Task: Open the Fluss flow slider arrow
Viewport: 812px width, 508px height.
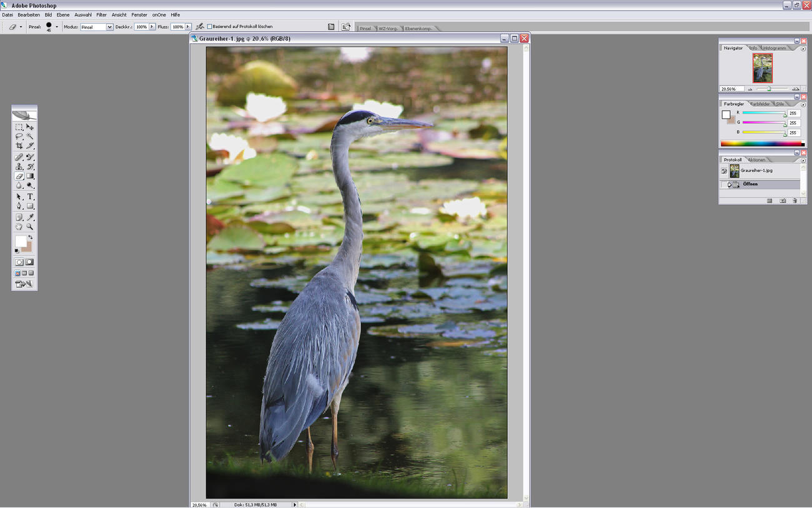Action: click(x=187, y=27)
